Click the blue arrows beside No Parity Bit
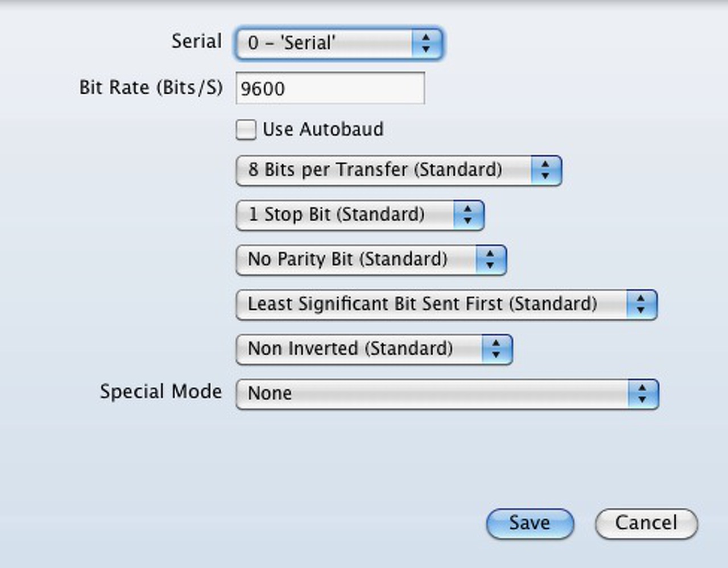728x568 pixels. point(490,260)
